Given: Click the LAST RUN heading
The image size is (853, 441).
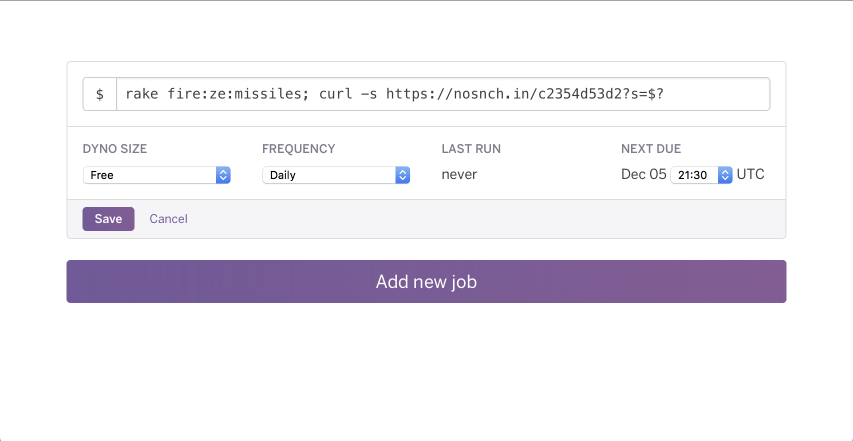Looking at the screenshot, I should click(471, 149).
